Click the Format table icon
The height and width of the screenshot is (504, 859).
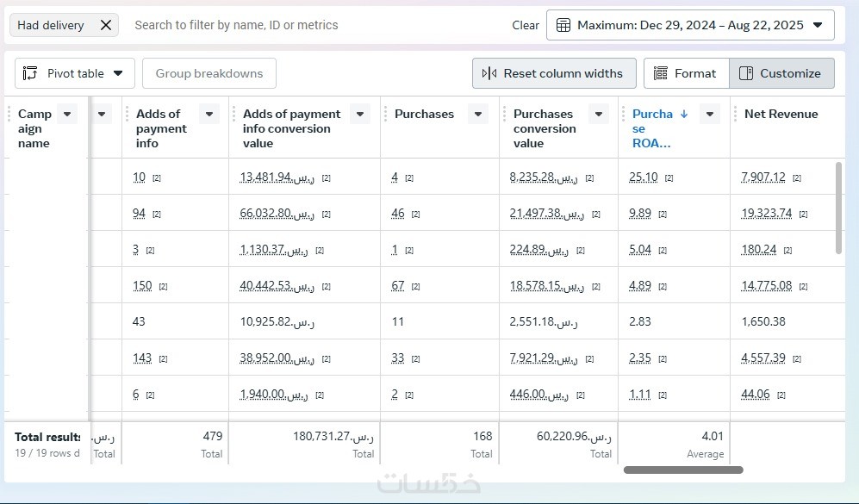661,73
